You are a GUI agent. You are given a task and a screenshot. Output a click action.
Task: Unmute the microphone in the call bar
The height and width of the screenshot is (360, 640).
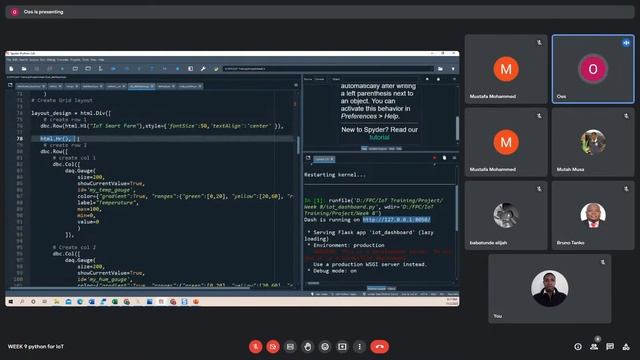[x=256, y=347]
